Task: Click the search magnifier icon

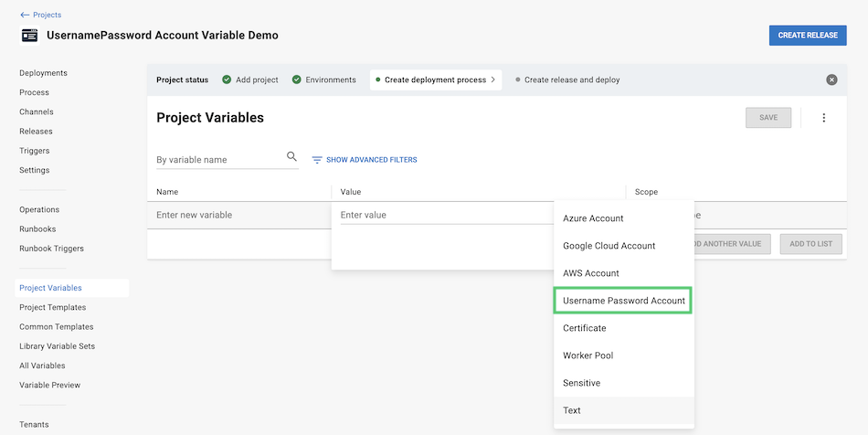Action: pyautogui.click(x=291, y=156)
